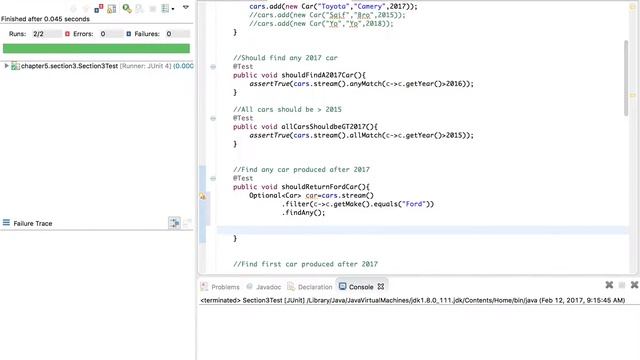
Task: Click the "Ford" string literal in filter
Action: [414, 204]
